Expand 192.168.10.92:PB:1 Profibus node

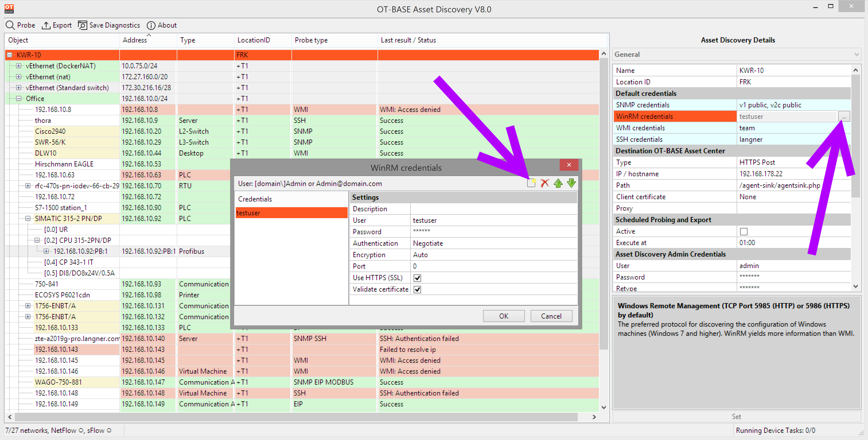tap(46, 251)
